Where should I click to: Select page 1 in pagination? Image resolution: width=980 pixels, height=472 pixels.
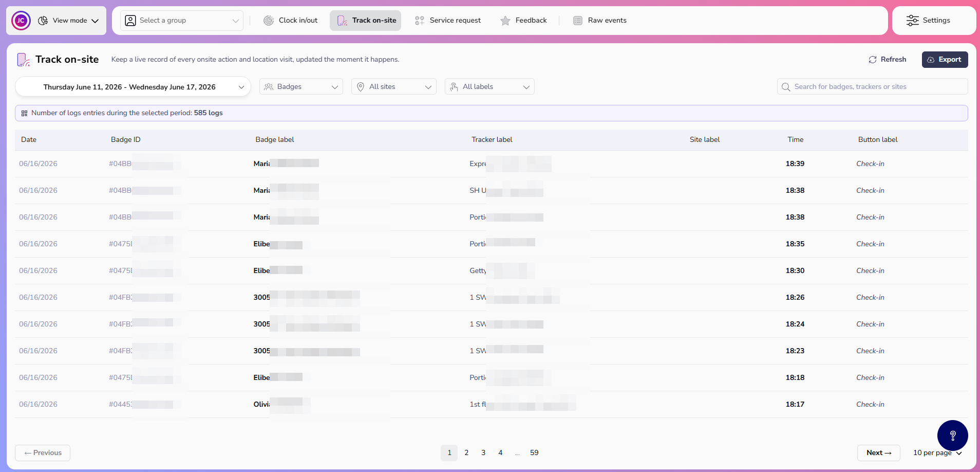[449, 453]
